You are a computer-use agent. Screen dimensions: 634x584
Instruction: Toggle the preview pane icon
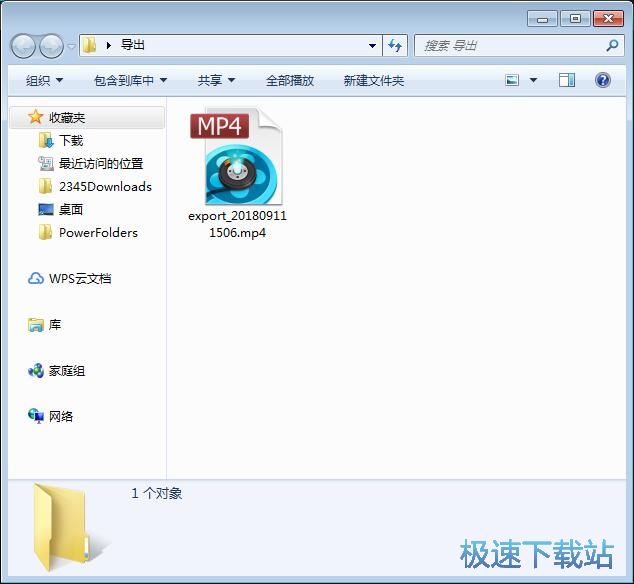(x=566, y=80)
